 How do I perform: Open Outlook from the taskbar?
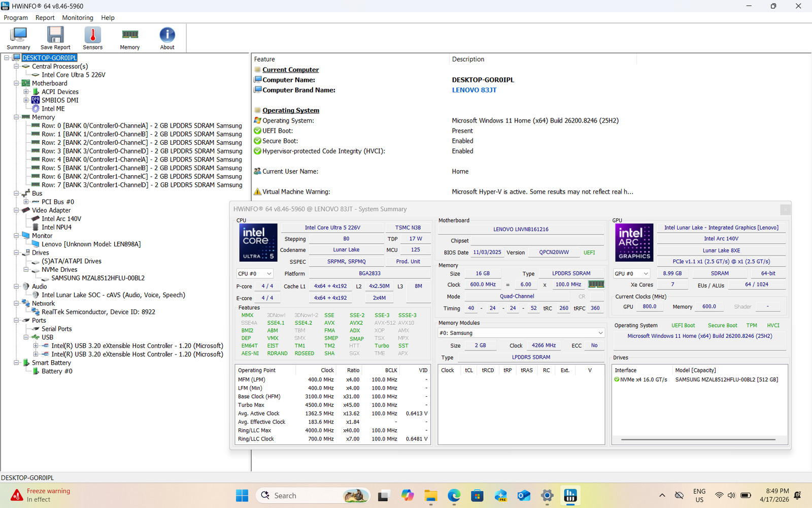[x=524, y=495]
